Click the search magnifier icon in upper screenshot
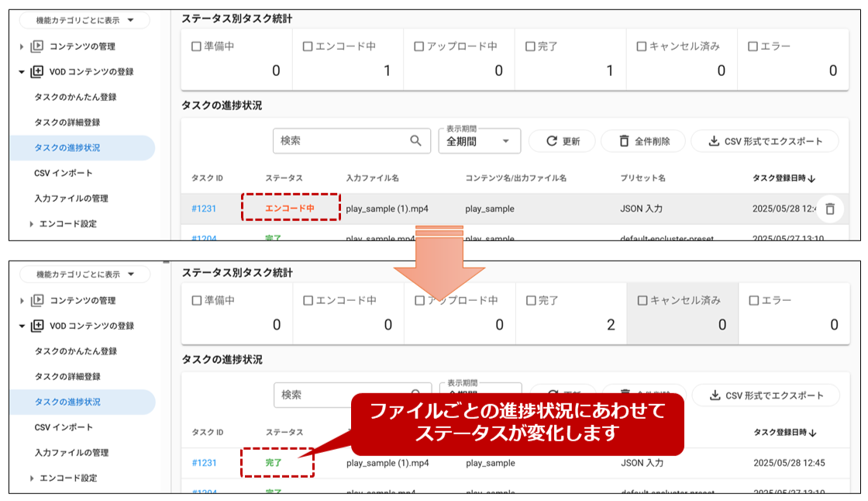The width and height of the screenshot is (868, 501). coord(415,141)
